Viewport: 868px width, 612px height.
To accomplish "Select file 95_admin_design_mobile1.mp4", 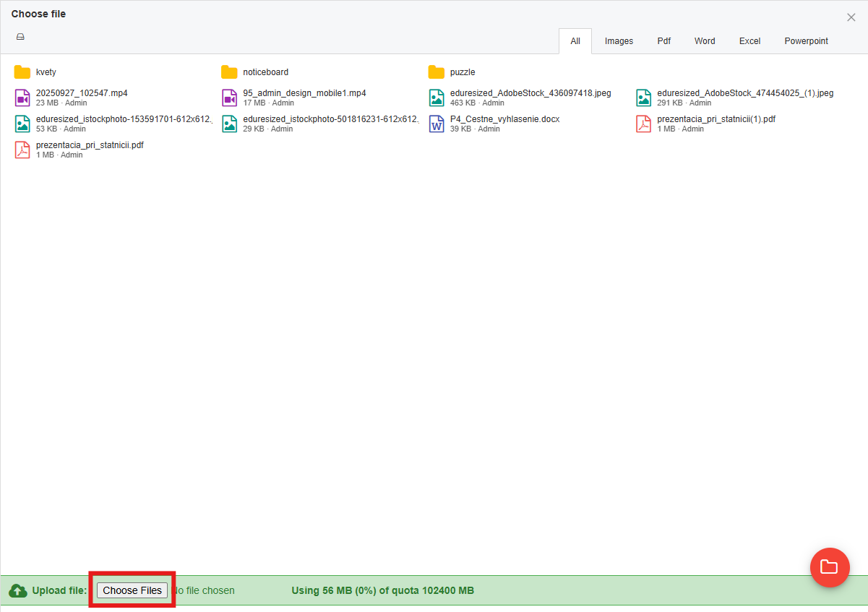I will 304,93.
